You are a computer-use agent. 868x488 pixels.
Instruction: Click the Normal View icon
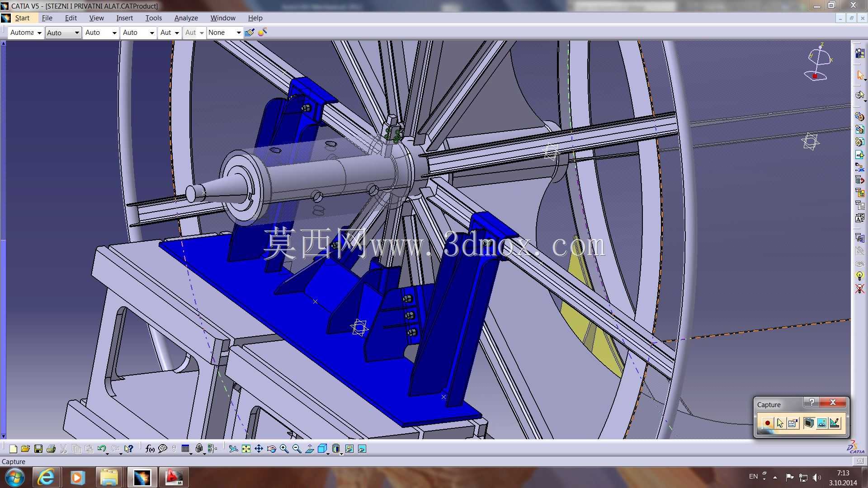tap(310, 449)
